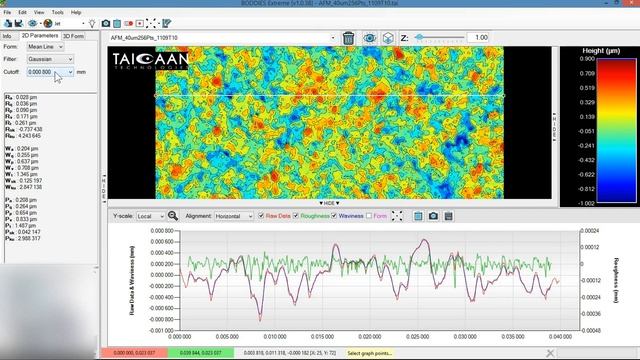Toggle the eye view icon in top toolbar
Viewport: 640px width, 360px height.
32,24
